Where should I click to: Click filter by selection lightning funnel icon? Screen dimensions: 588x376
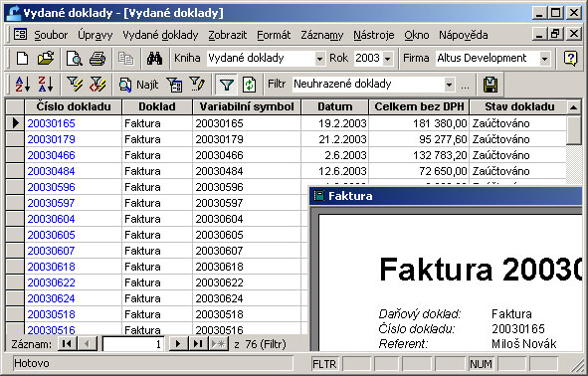(x=75, y=84)
